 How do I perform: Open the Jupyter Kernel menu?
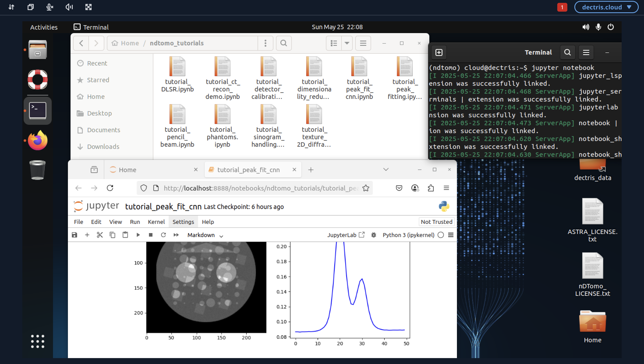pos(156,221)
